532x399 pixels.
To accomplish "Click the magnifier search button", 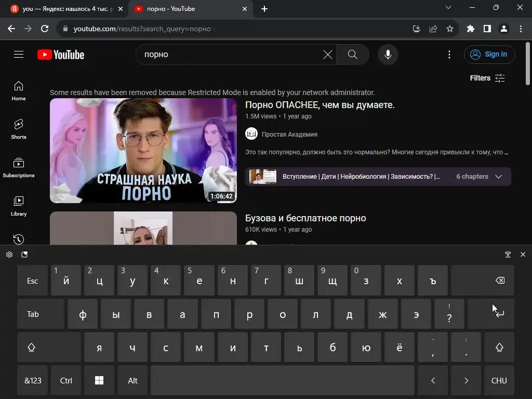I will click(353, 54).
